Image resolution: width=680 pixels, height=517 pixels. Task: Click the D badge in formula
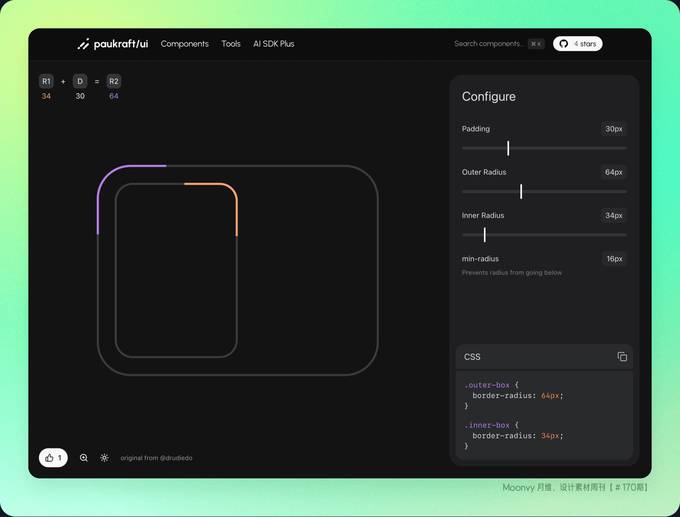click(x=80, y=81)
